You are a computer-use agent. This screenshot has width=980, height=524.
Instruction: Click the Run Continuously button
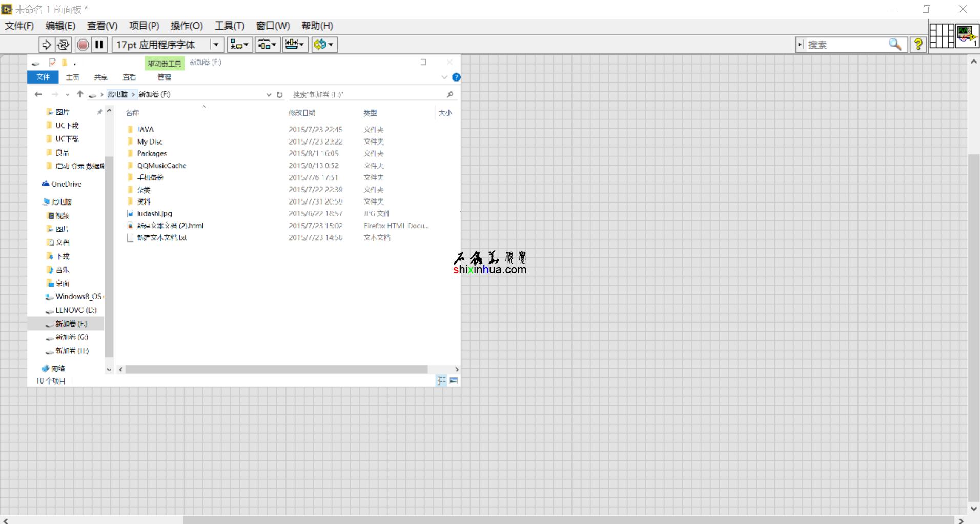pos(64,45)
